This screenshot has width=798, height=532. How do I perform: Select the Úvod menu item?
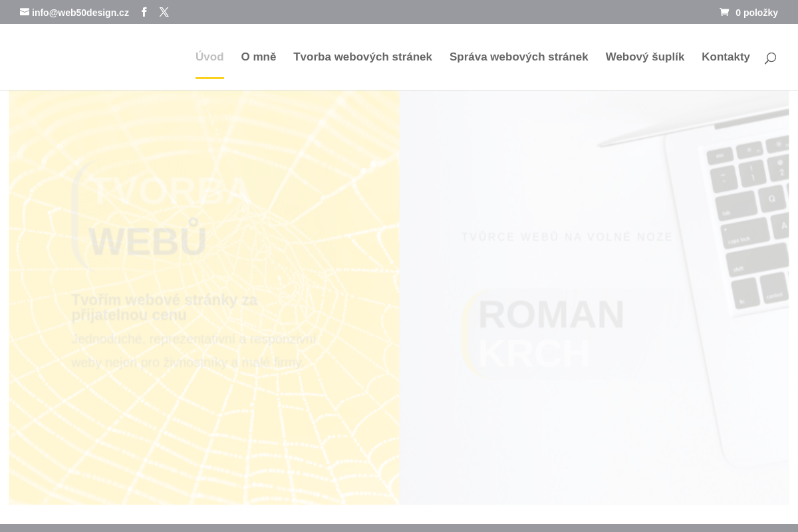pyautogui.click(x=209, y=57)
